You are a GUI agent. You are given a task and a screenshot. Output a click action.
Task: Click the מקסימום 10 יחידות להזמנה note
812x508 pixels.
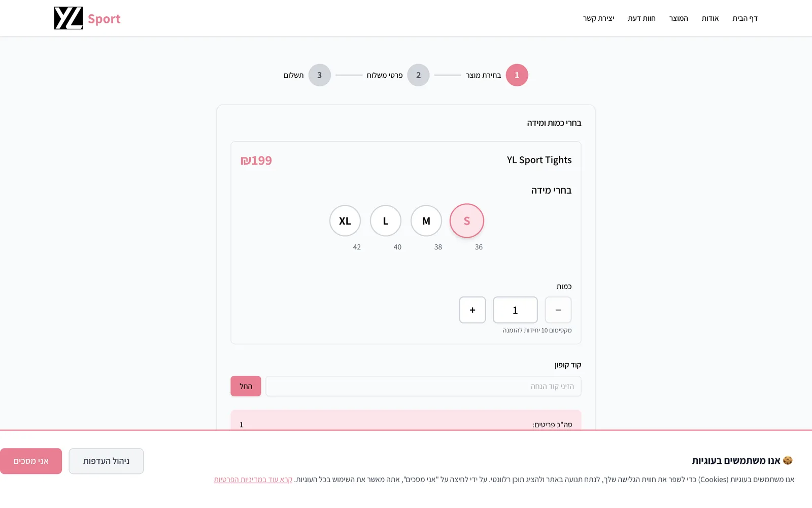[x=537, y=330]
